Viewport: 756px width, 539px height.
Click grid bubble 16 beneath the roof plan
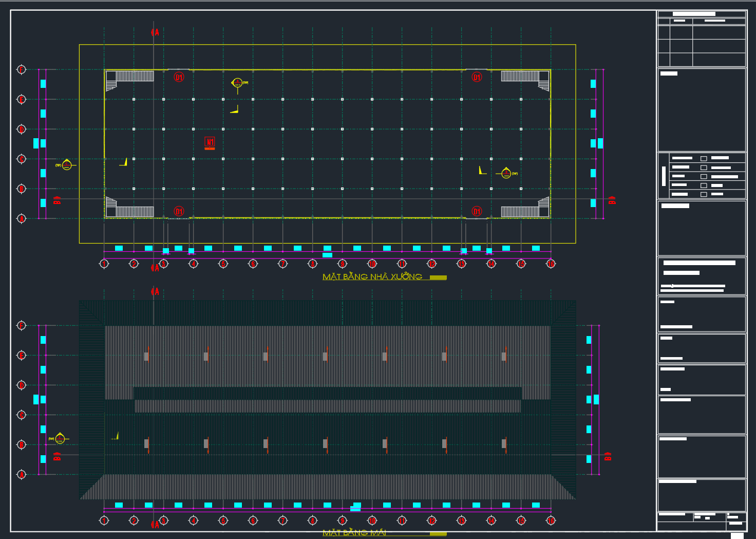point(551,521)
